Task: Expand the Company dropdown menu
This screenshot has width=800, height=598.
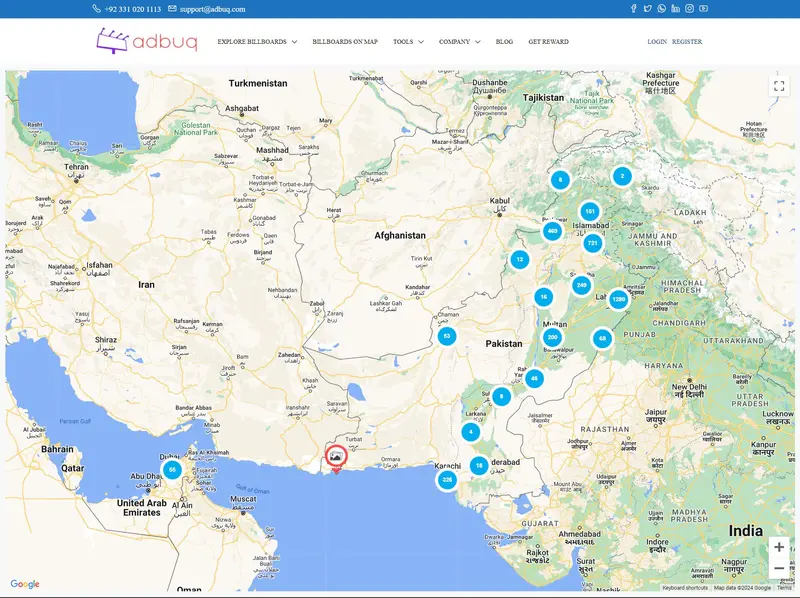Action: 459,42
